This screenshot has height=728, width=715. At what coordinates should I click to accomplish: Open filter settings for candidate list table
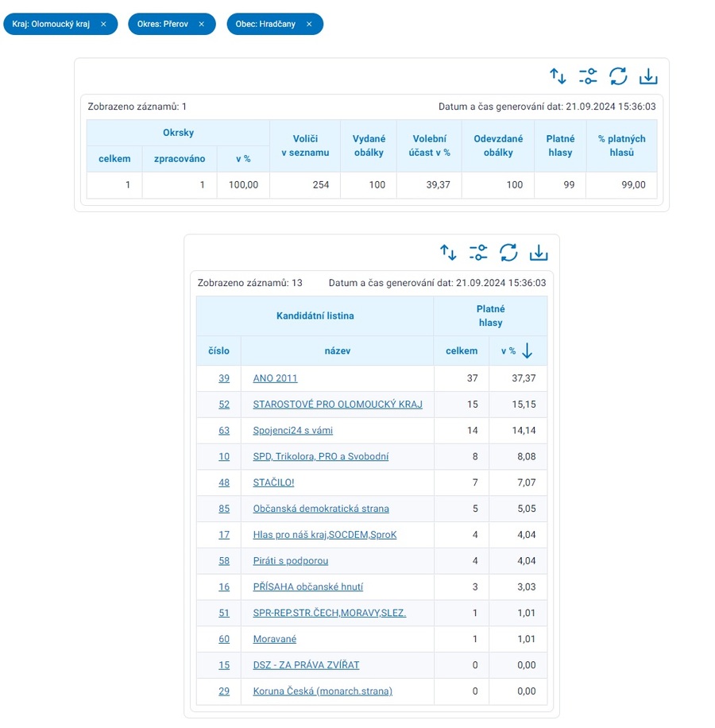478,253
